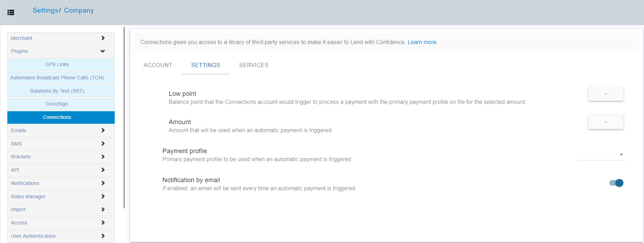Viewport: 644px width, 243px height.
Task: Expand the Brackets section arrow
Action: 103,157
